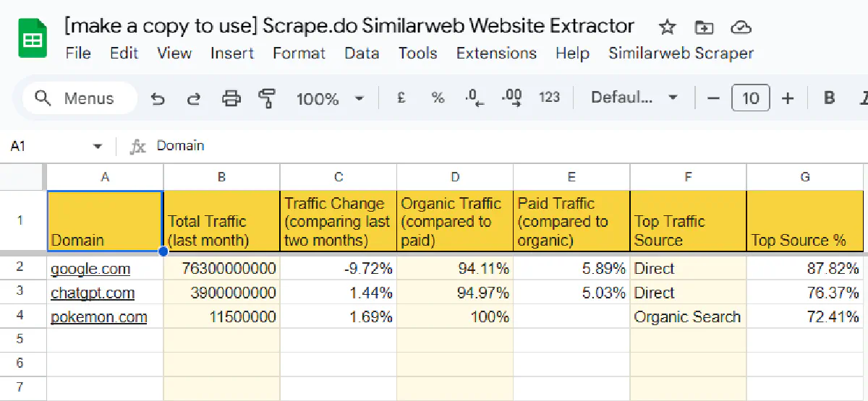
Task: Increase font size with plus button
Action: (788, 98)
